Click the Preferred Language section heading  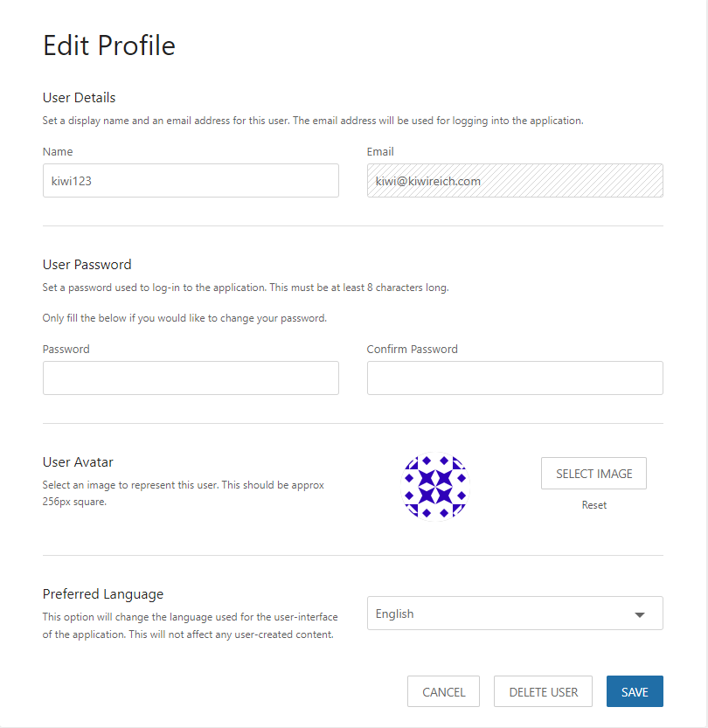[103, 594]
